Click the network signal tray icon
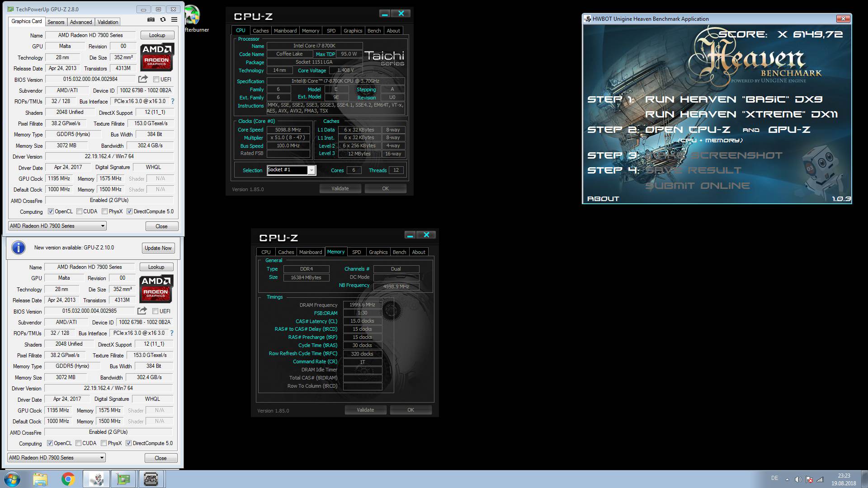The height and width of the screenshot is (488, 868). [x=820, y=479]
